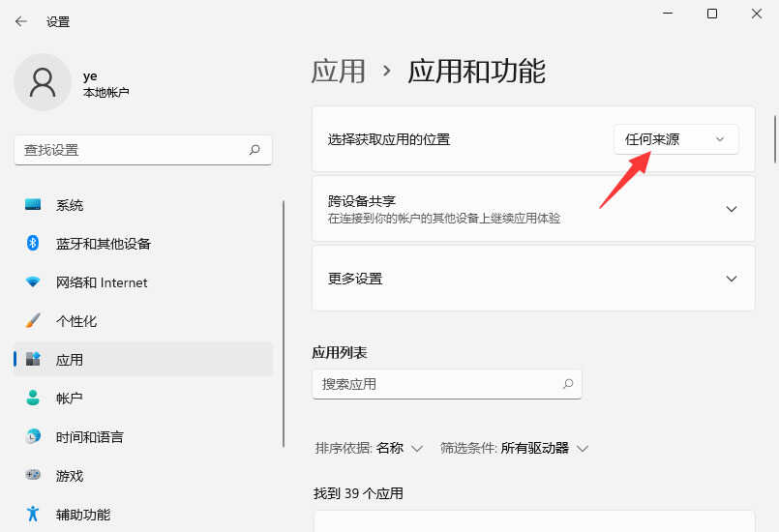
Task: Click the gamepad icon for 游戏
Action: [x=33, y=476]
